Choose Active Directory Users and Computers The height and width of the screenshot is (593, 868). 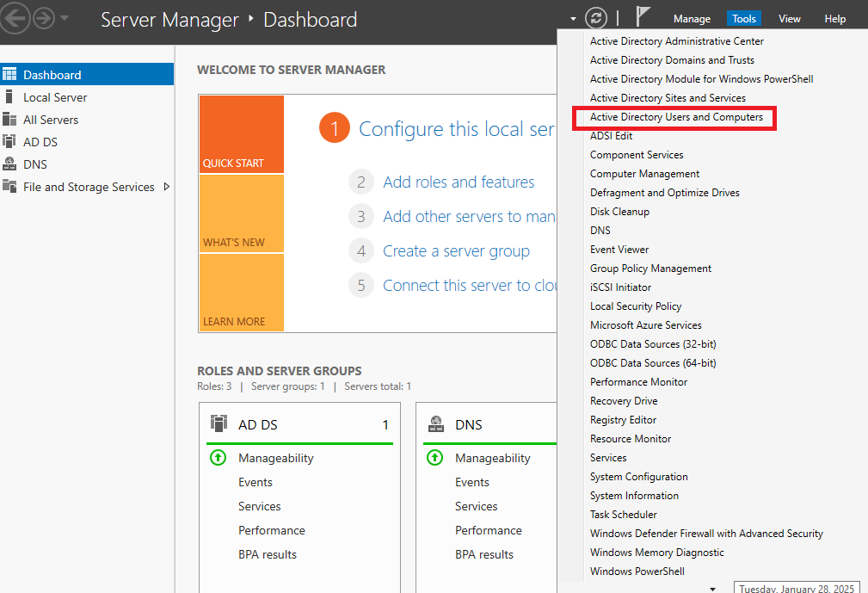676,117
